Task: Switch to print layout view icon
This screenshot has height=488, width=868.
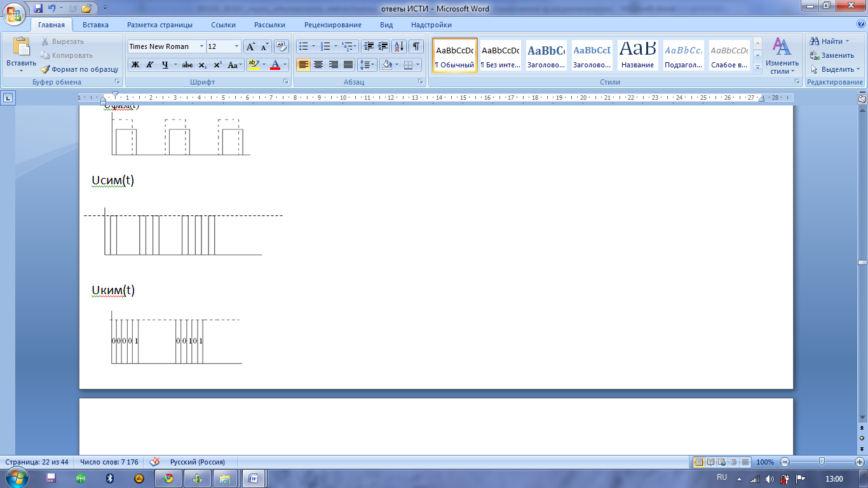Action: 699,462
